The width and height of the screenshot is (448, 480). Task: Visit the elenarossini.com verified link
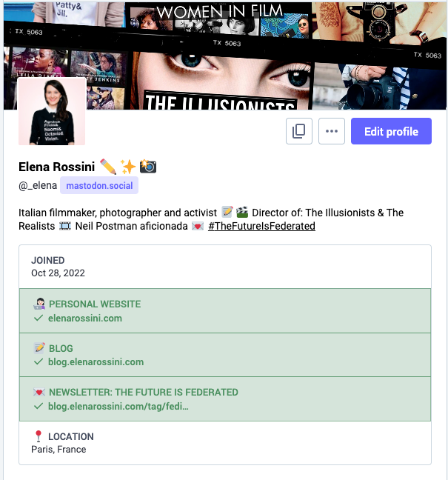tap(85, 318)
